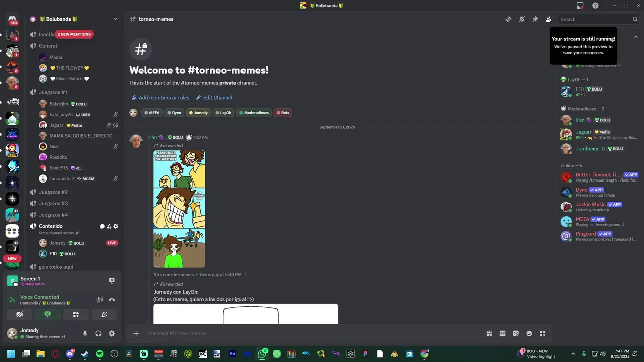
Task: Open chat icon next to Contenido channel
Action: coord(102,226)
